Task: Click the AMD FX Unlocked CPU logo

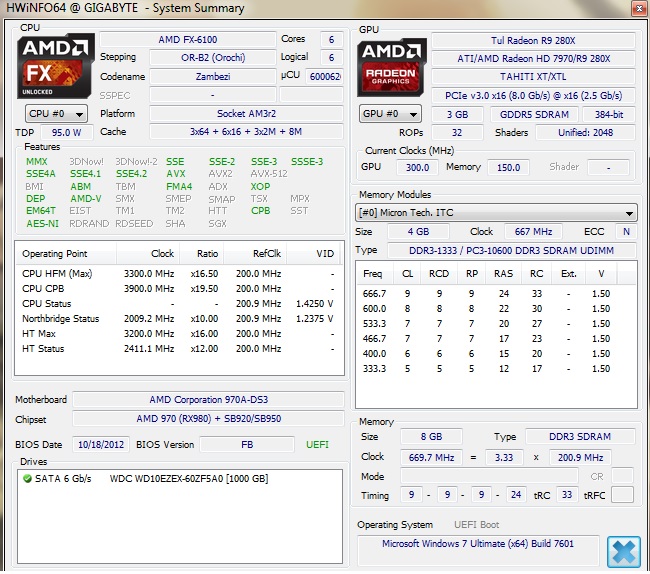Action: pos(56,66)
